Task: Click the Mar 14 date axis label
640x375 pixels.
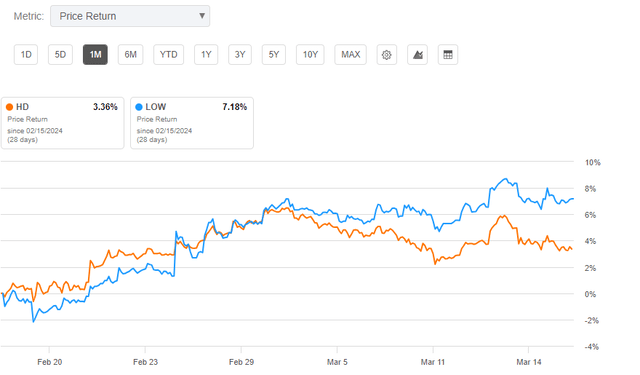Action: [x=529, y=362]
